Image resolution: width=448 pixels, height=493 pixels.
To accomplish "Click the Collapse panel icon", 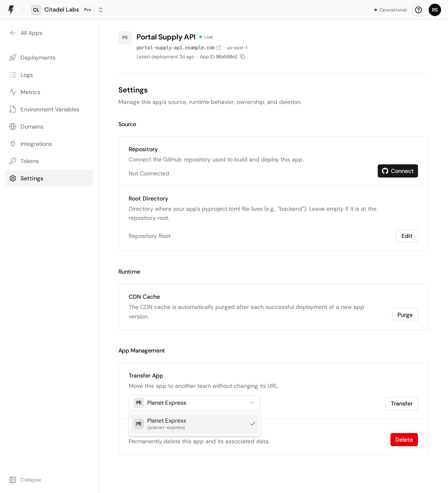I will (13, 480).
